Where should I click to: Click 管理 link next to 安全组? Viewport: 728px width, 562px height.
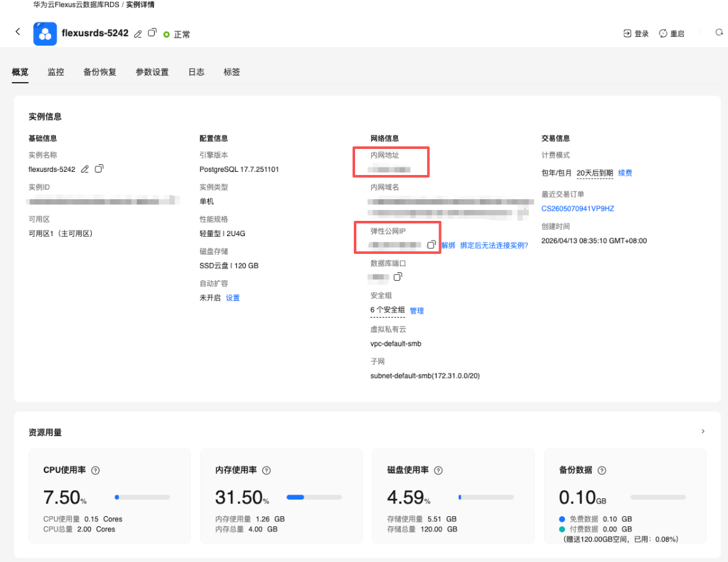click(x=417, y=311)
